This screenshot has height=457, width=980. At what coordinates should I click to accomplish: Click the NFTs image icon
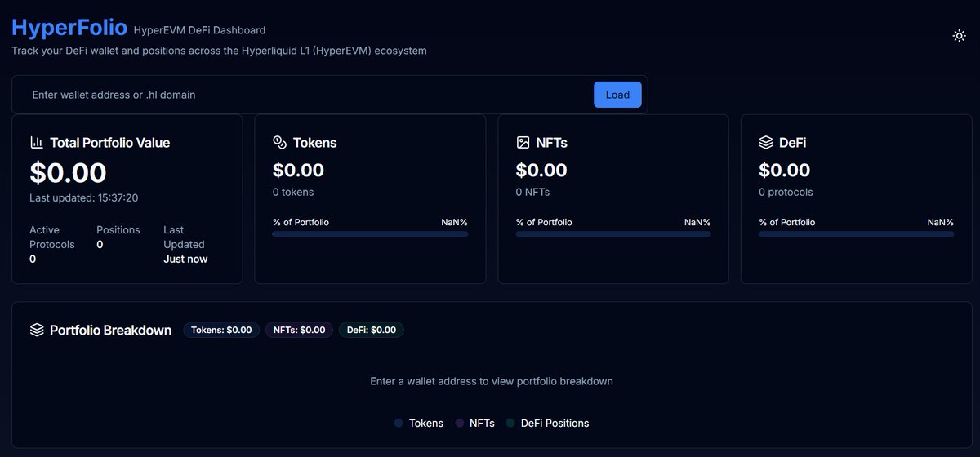523,142
